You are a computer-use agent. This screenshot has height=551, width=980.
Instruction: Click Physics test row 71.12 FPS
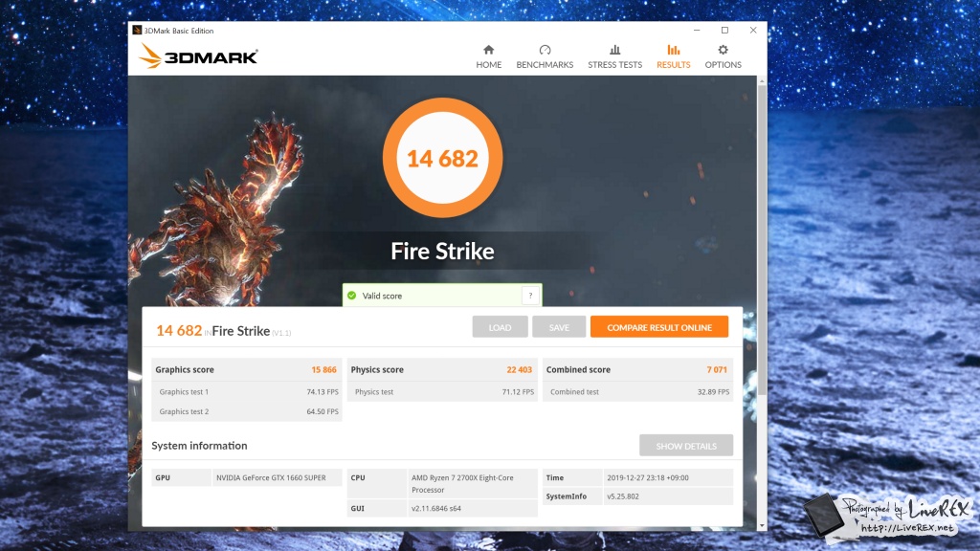point(442,391)
